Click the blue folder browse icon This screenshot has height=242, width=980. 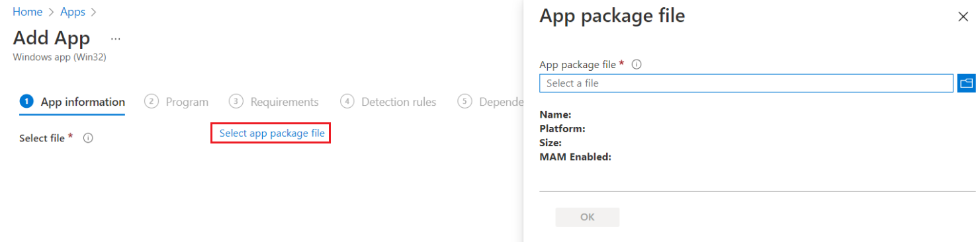(x=967, y=83)
